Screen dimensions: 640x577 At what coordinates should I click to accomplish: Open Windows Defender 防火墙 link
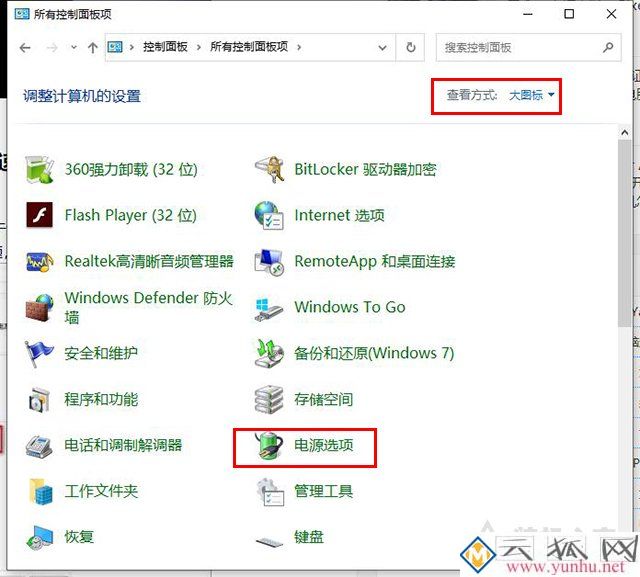pyautogui.click(x=149, y=307)
